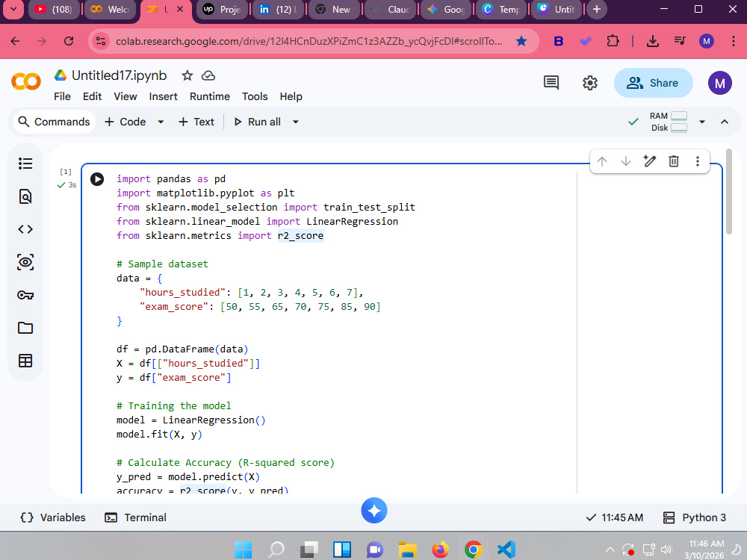Click the Gemini sparkle button
This screenshot has width=747, height=560.
[374, 511]
